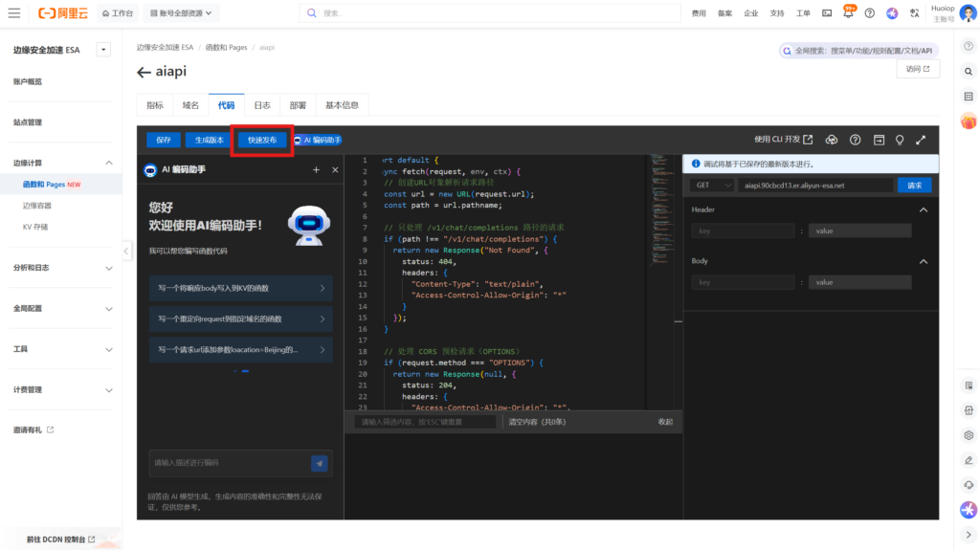Click the lightbulb icon in editor toolbar
Viewport: 980px width, 550px height.
pos(900,140)
